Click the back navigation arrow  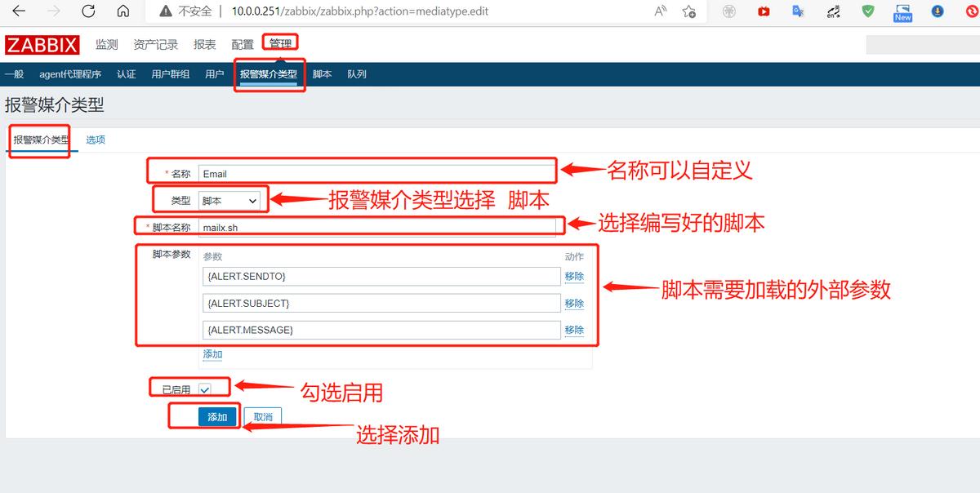coord(17,12)
